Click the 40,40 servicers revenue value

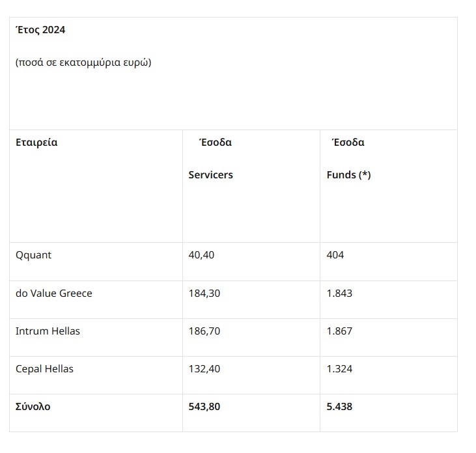(201, 255)
